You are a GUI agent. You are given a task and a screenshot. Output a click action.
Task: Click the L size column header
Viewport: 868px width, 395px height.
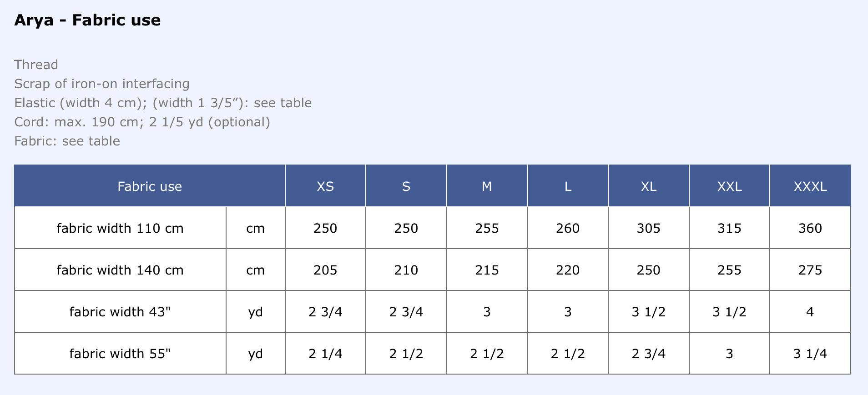click(568, 186)
